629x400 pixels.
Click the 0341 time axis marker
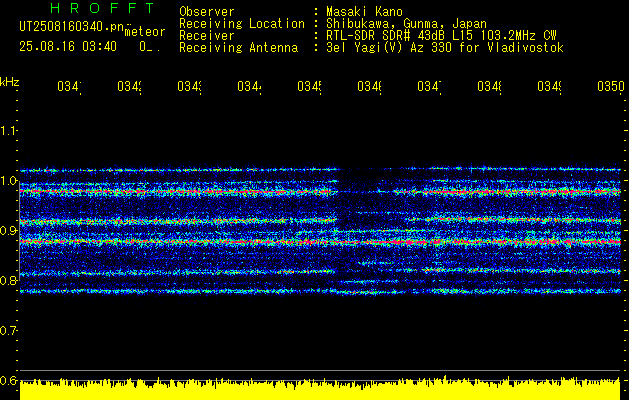point(69,86)
